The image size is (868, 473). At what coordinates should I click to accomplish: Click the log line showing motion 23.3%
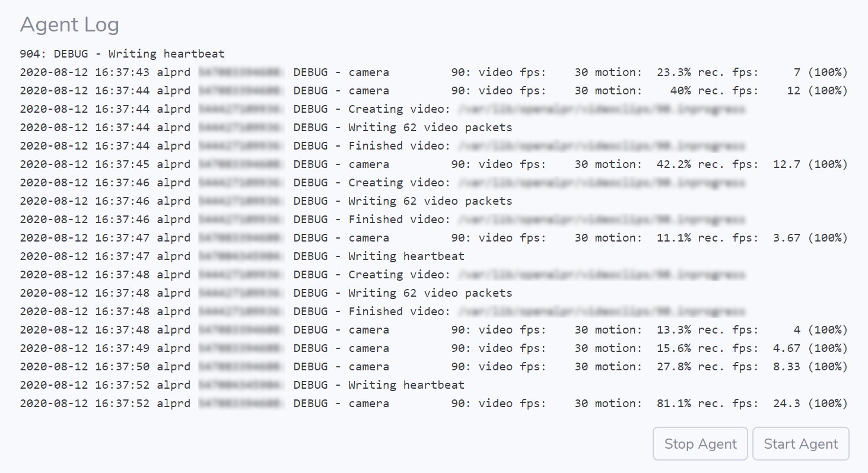(x=433, y=72)
